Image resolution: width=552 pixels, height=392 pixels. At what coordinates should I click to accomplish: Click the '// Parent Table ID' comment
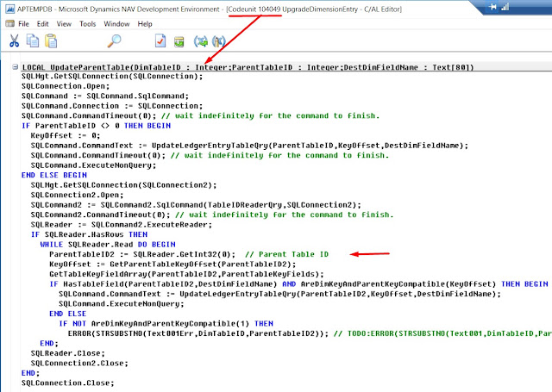[x=286, y=254]
